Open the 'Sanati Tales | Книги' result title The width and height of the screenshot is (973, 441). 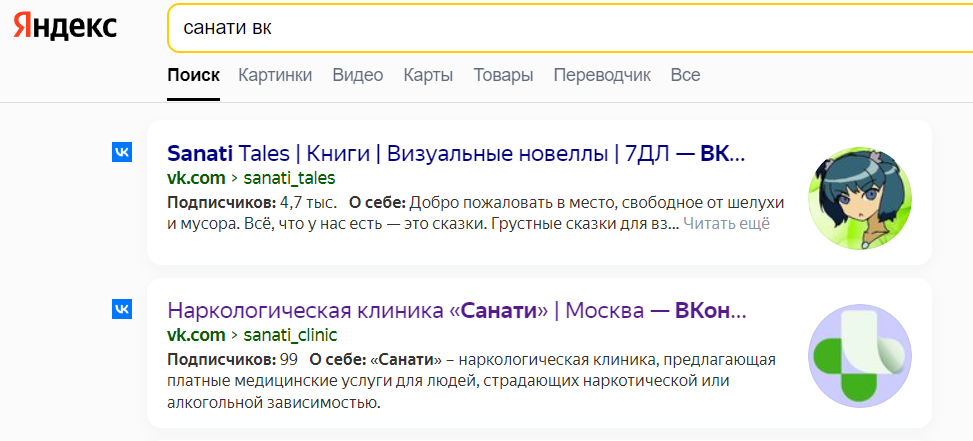coord(456,154)
